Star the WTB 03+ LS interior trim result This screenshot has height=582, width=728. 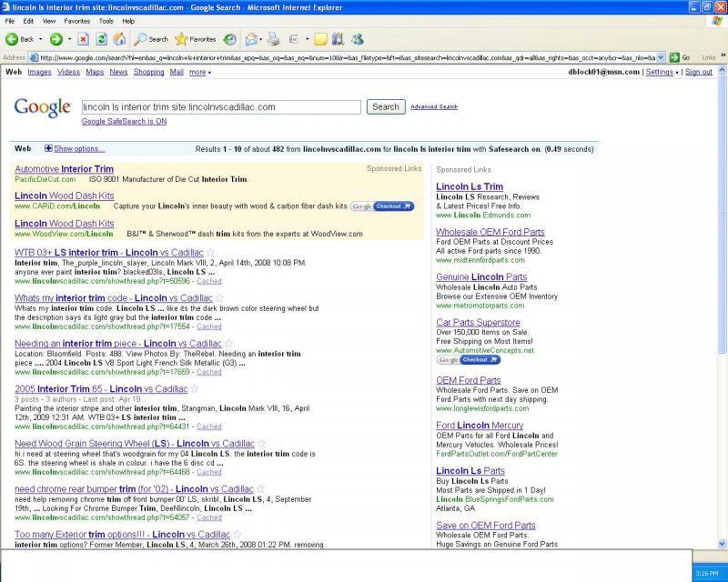pyautogui.click(x=211, y=253)
